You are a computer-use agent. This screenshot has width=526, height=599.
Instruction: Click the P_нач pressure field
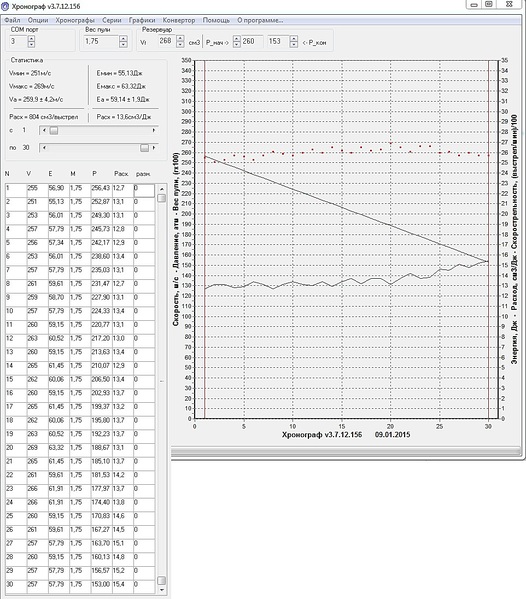pyautogui.click(x=252, y=41)
